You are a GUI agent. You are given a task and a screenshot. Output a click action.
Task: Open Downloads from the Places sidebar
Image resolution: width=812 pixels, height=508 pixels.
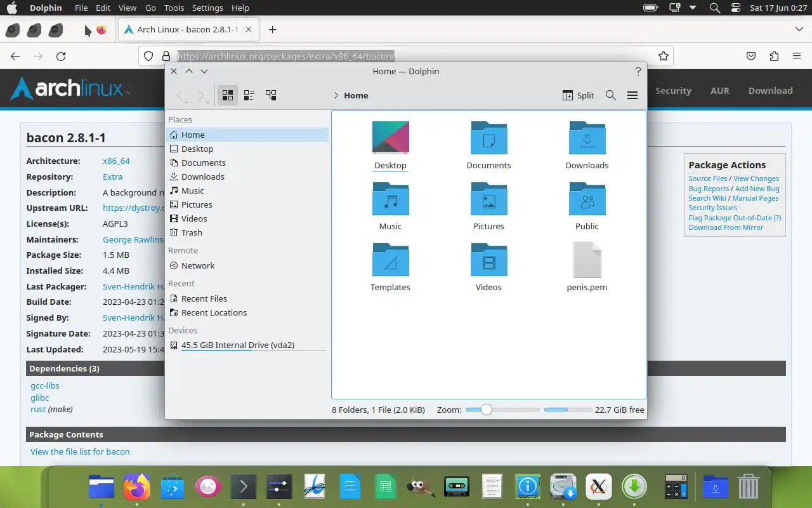pyautogui.click(x=247, y=177)
